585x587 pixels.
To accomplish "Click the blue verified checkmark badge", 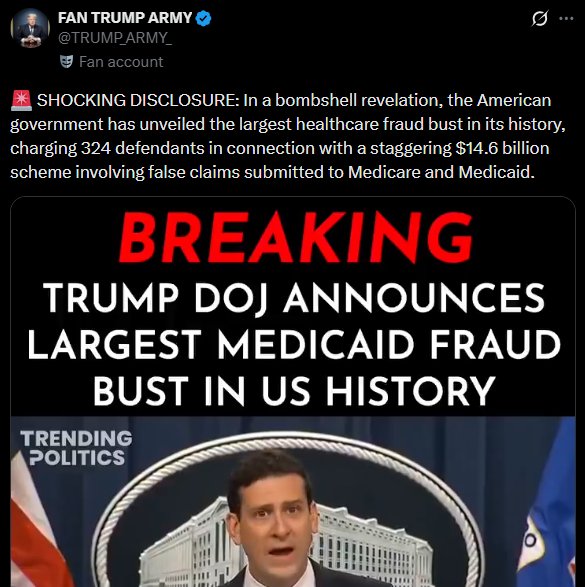I will (204, 18).
